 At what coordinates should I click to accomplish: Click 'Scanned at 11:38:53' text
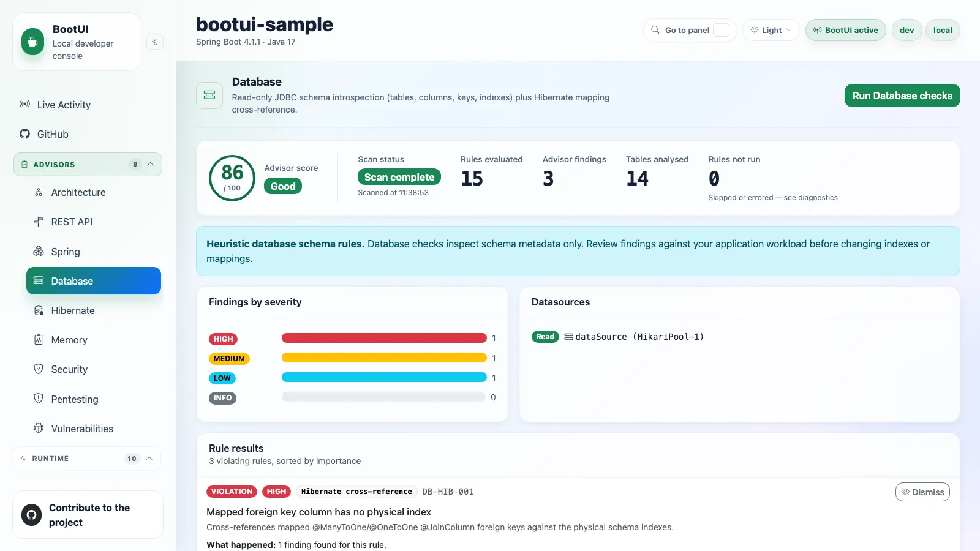(x=393, y=193)
